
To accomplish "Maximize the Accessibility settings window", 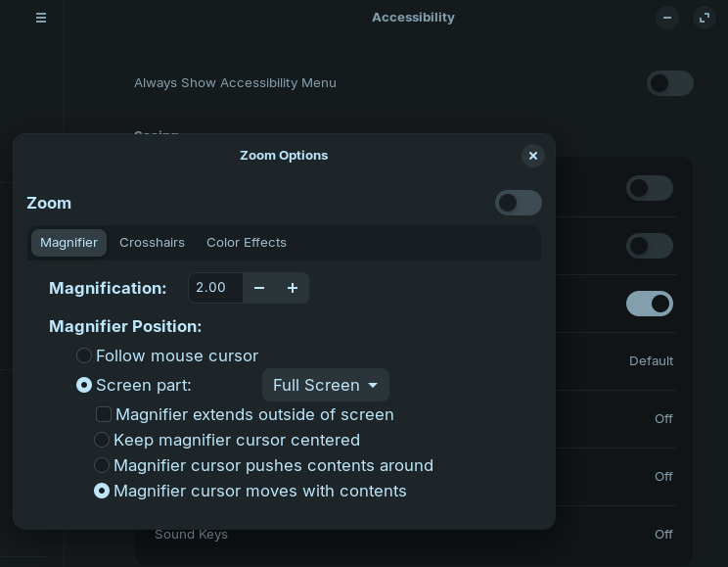I will (x=705, y=18).
